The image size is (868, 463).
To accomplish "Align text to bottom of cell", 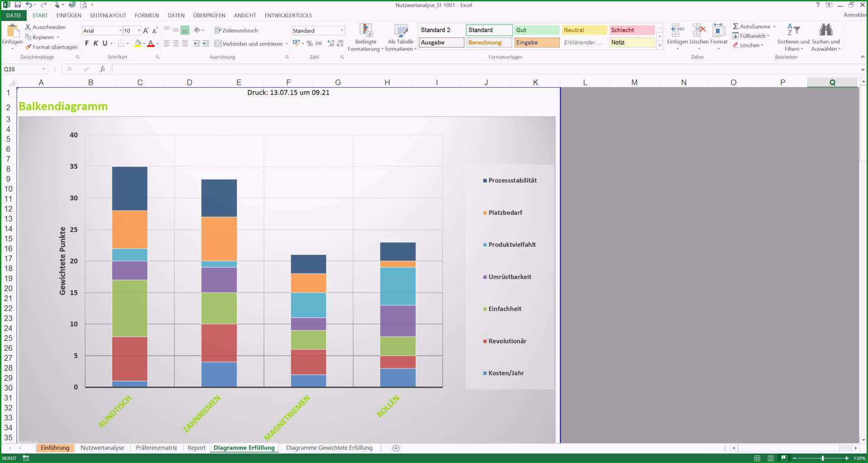I will (x=185, y=30).
